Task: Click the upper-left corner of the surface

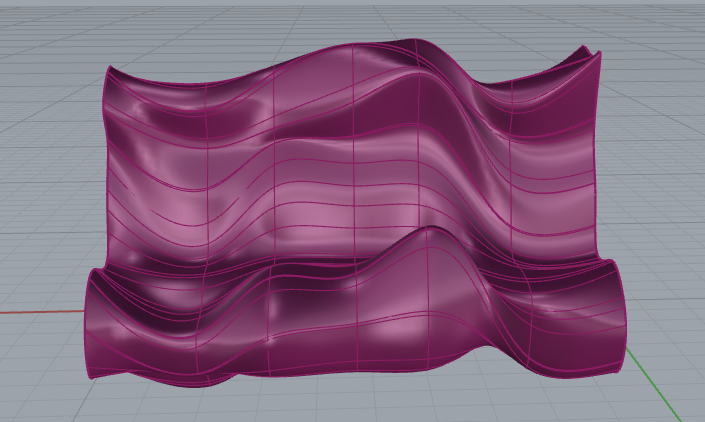Action: click(x=109, y=69)
